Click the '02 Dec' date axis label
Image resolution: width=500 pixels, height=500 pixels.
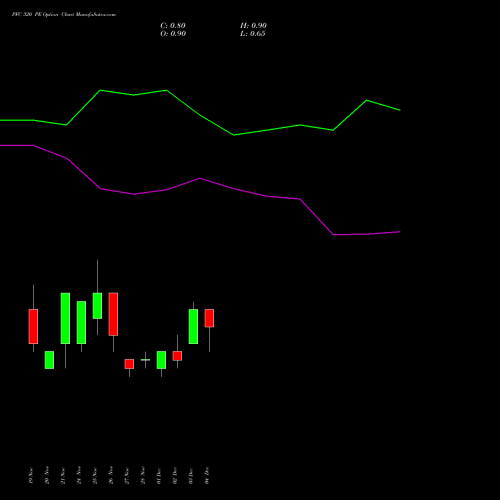pos(175,476)
